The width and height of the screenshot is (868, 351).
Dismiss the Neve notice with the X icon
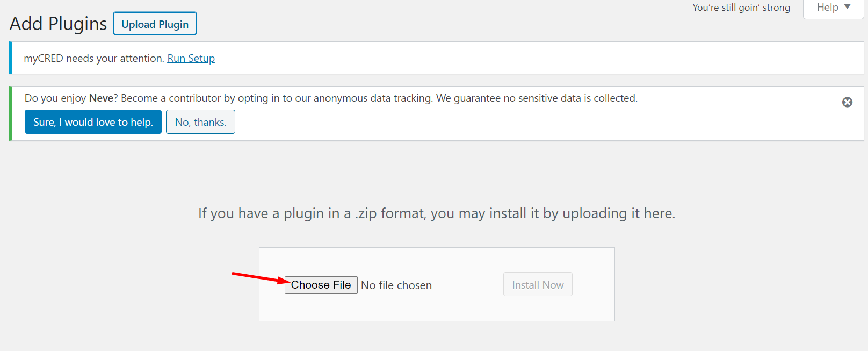click(x=847, y=102)
